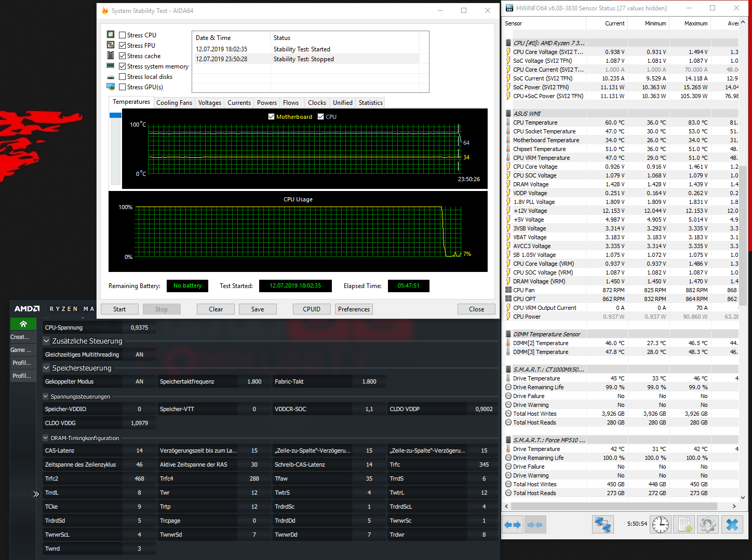Collapse the DRAM-Timingkonfiguration section
Viewport: 752px width, 560px height.
pyautogui.click(x=46, y=438)
